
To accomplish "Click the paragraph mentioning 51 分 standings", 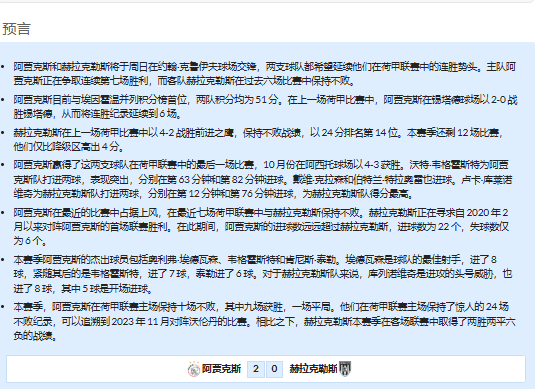I will pos(265,106).
